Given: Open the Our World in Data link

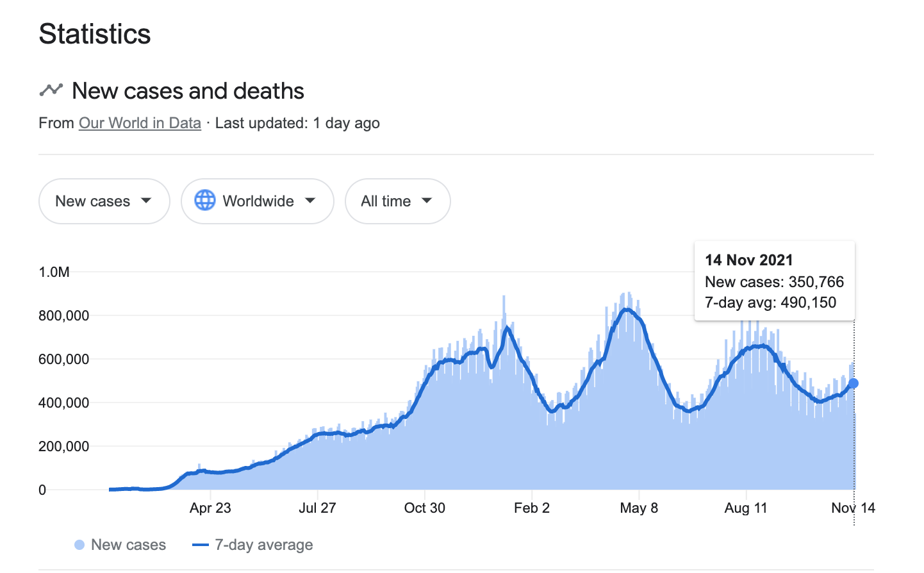Looking at the screenshot, I should click(140, 123).
